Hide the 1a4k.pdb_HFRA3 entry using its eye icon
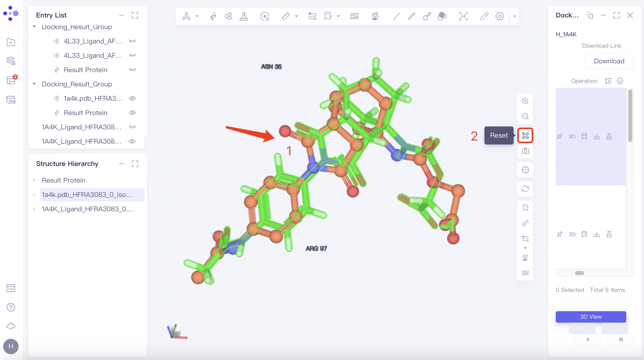This screenshot has width=644, height=360. tap(132, 98)
